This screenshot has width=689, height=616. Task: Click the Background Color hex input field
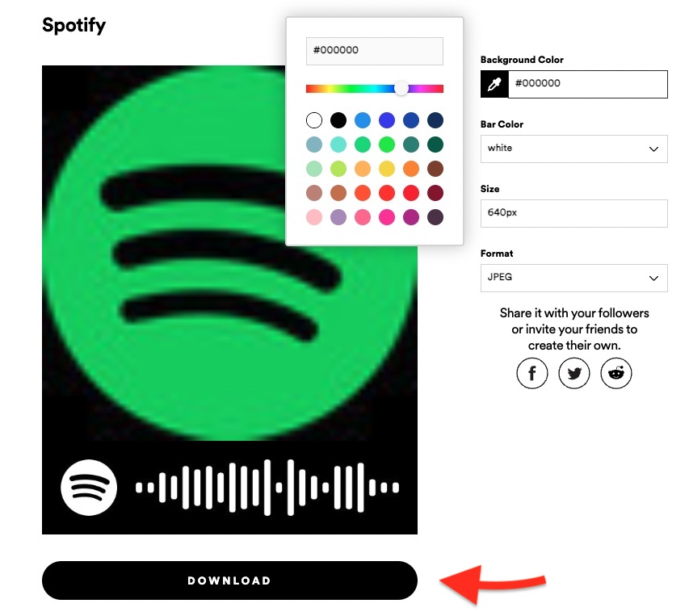(x=588, y=84)
